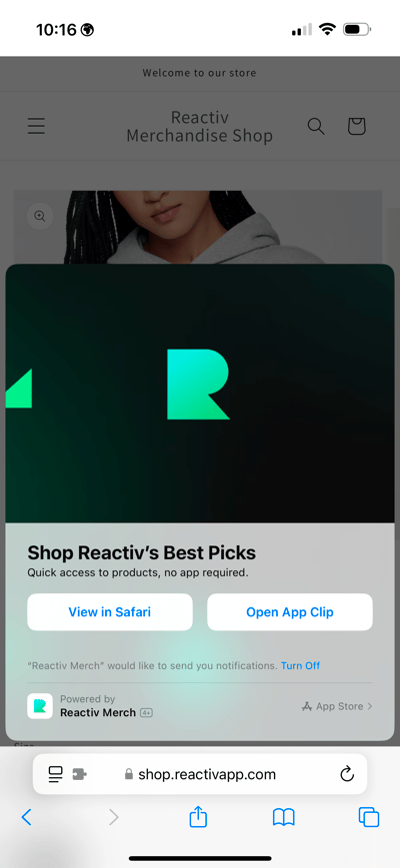This screenshot has width=400, height=868.
Task: Click the shop.reactivapp.com address field
Action: click(200, 774)
